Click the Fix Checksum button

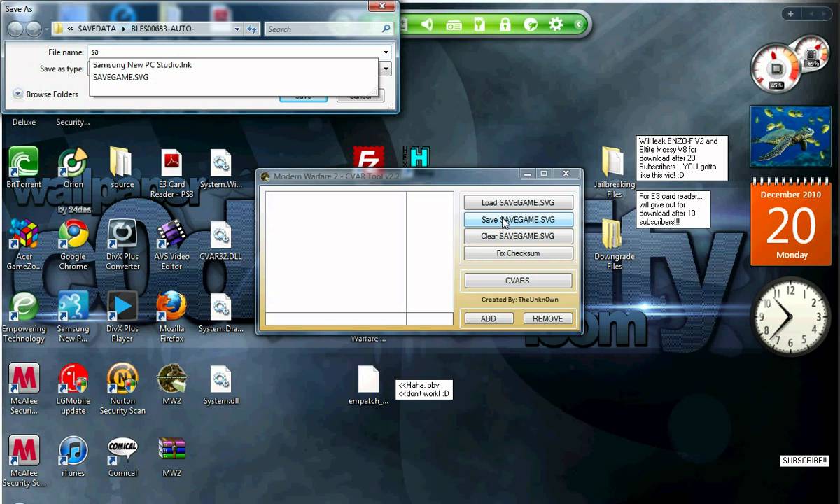coord(518,253)
